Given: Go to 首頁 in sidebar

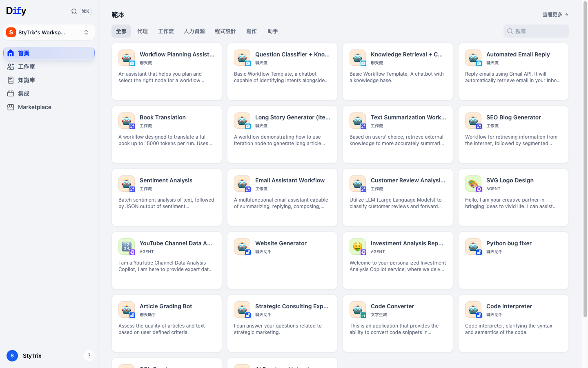Looking at the screenshot, I should pos(49,53).
